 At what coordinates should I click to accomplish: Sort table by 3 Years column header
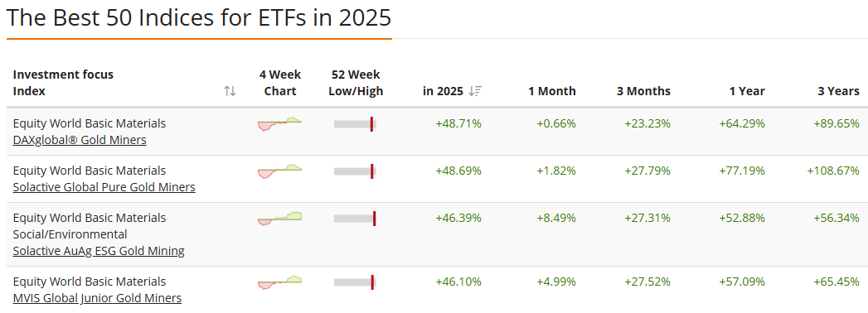[x=837, y=91]
